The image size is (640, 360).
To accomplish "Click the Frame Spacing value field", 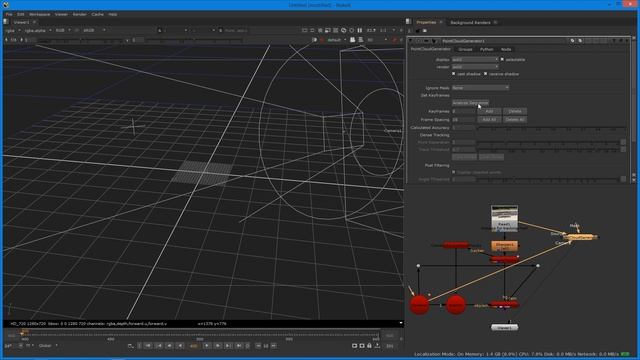I will point(463,120).
